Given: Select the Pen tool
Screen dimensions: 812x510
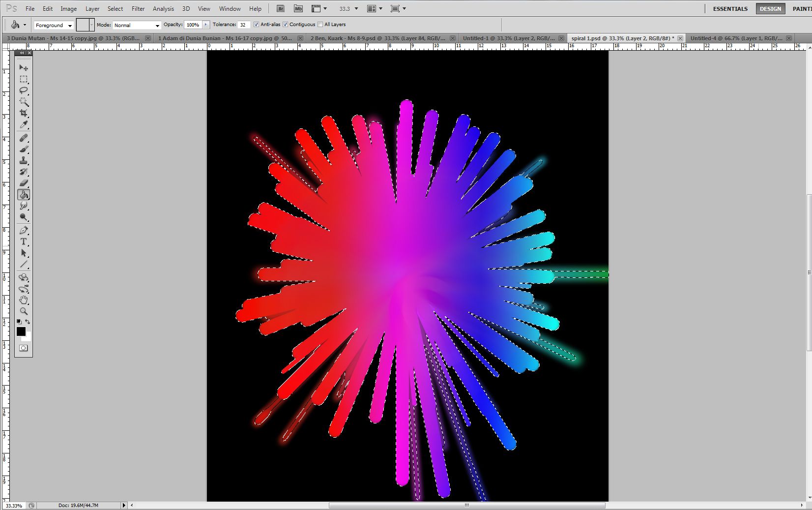Looking at the screenshot, I should pos(23,231).
